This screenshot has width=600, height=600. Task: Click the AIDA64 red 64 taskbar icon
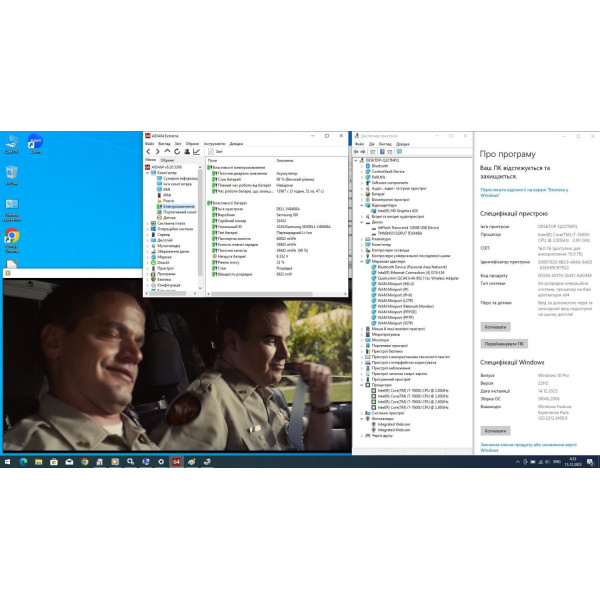point(176,462)
